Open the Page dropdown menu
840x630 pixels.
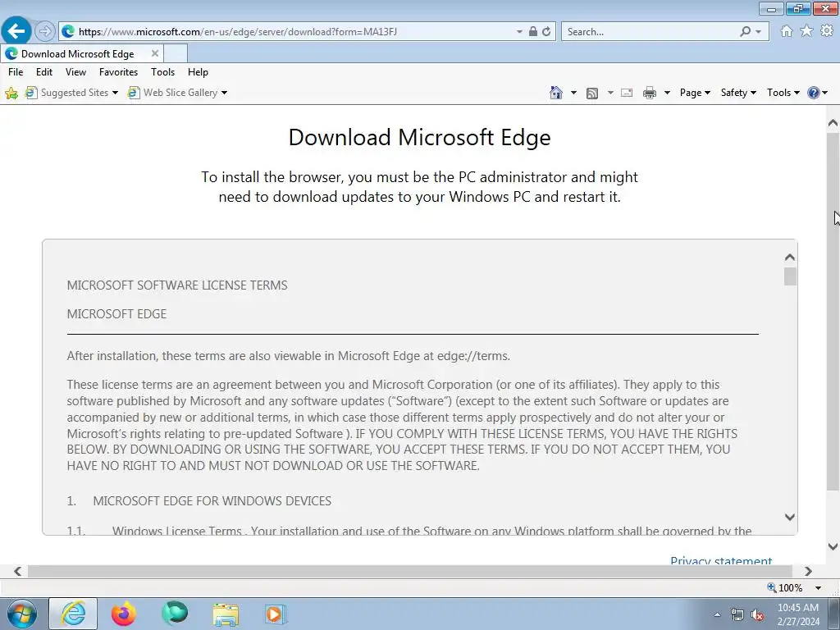[695, 93]
